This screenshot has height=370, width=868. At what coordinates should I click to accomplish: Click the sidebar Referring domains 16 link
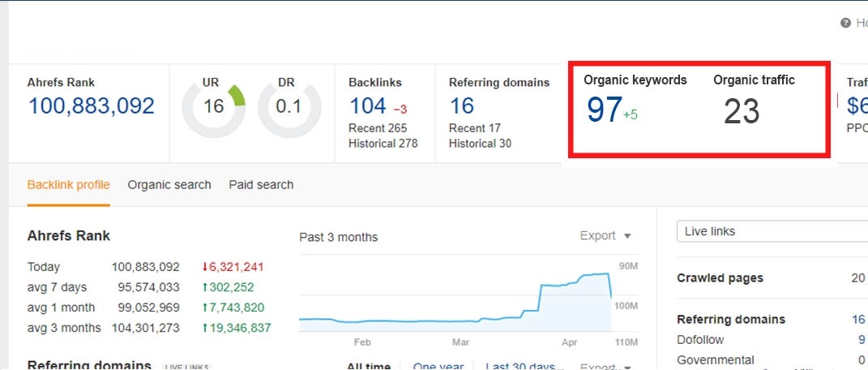pos(857,319)
